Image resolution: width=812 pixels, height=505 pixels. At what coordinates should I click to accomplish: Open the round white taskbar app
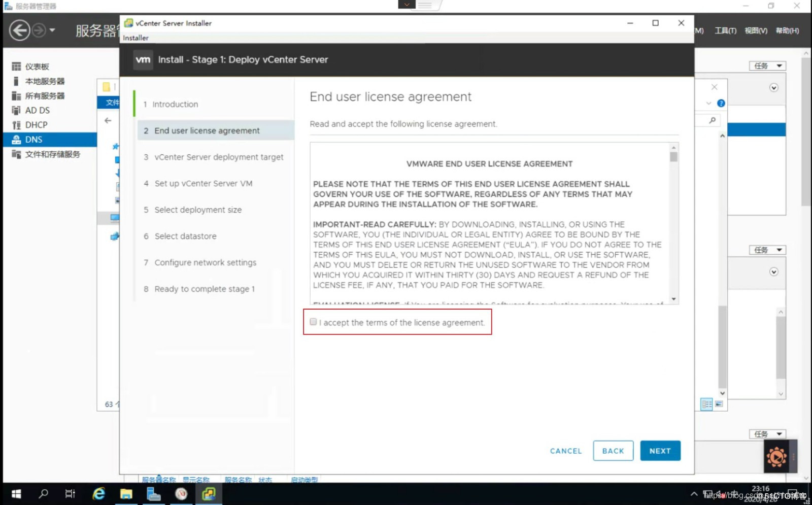pyautogui.click(x=181, y=493)
